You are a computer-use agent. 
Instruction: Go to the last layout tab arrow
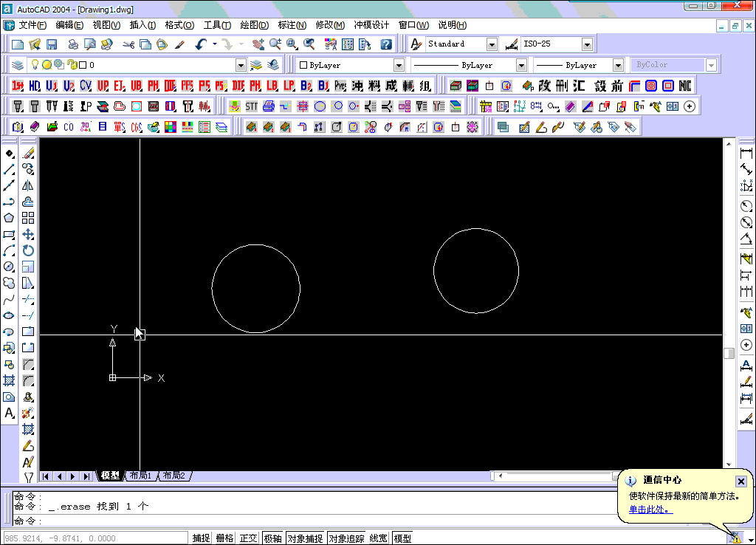point(86,476)
